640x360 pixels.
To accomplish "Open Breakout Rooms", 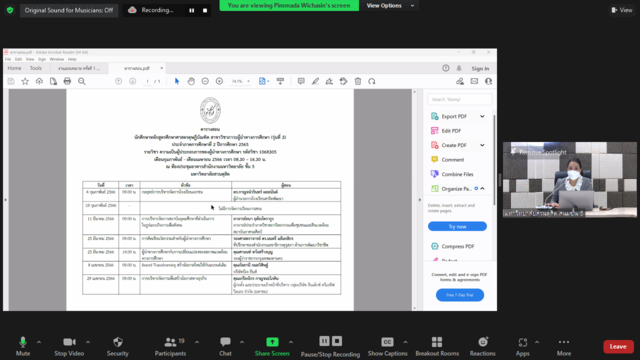I will click(x=437, y=342).
